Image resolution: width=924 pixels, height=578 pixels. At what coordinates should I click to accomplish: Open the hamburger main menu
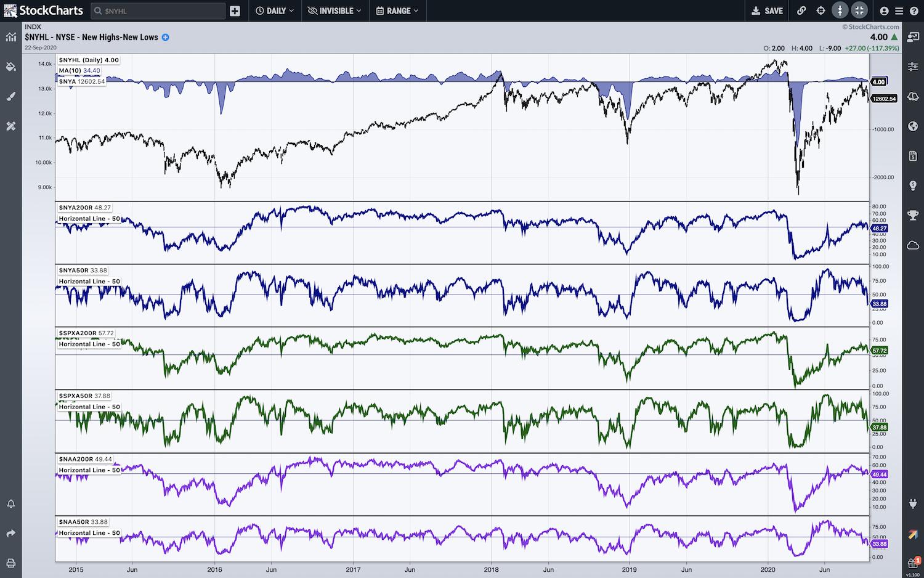899,10
